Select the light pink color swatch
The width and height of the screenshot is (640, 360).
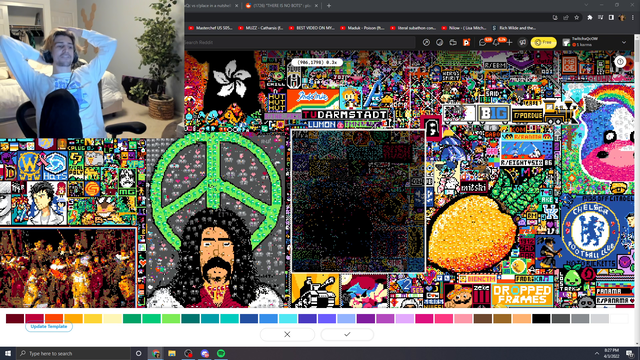point(464,318)
